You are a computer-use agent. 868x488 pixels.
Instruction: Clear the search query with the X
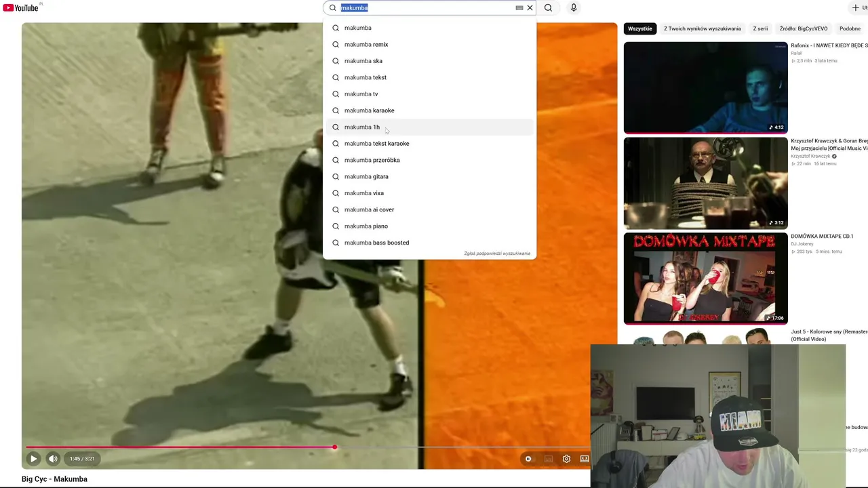530,8
